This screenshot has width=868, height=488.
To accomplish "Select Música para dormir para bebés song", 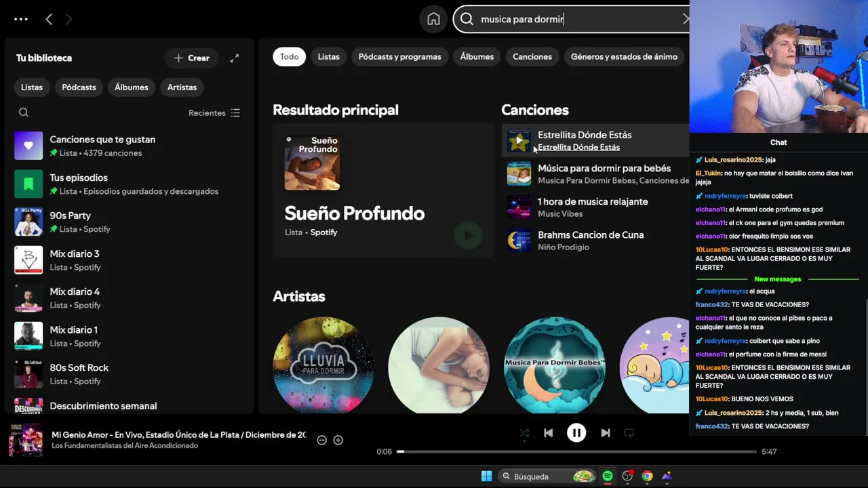I will pos(595,174).
